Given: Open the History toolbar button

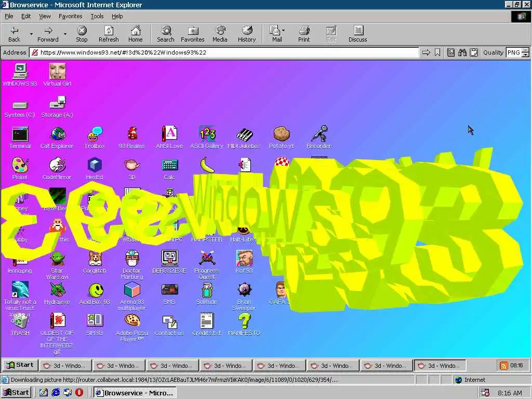Looking at the screenshot, I should 247,34.
